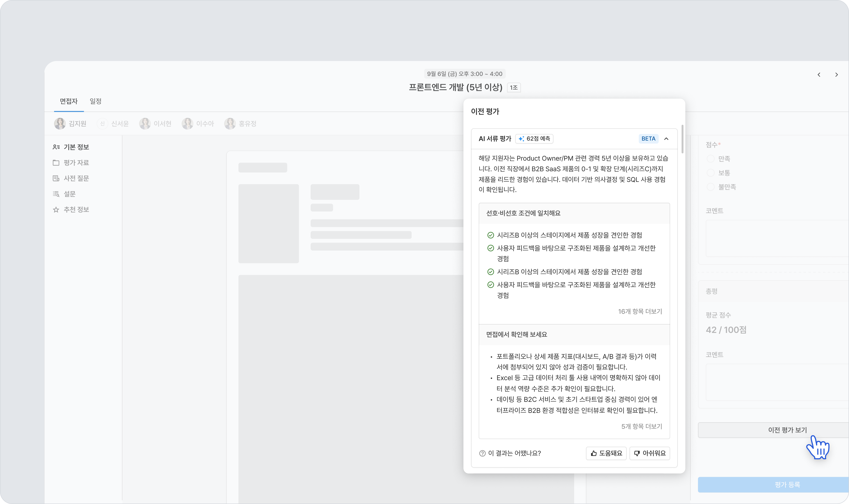Select the 만족 score radio button
Image resolution: width=849 pixels, height=504 pixels.
point(710,158)
